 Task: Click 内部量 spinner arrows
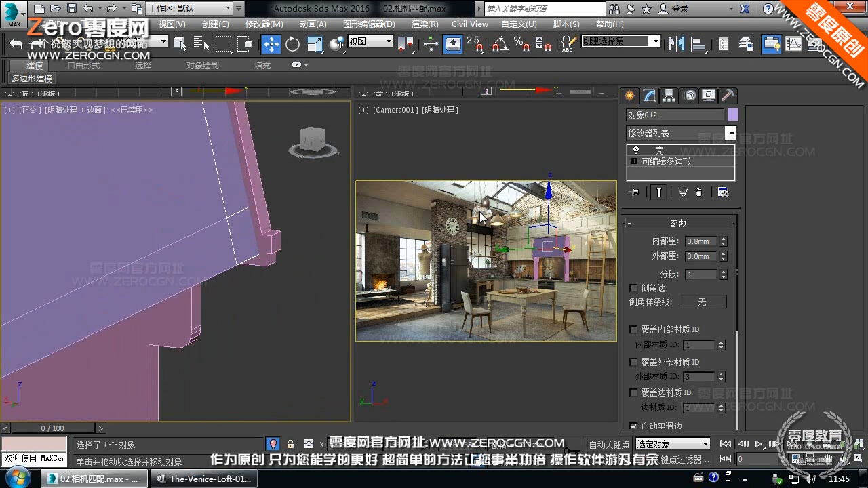723,241
